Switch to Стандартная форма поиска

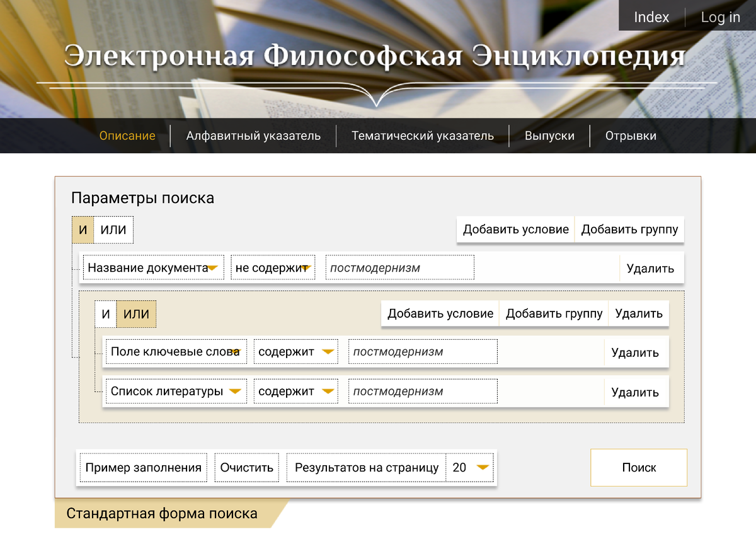(x=162, y=514)
